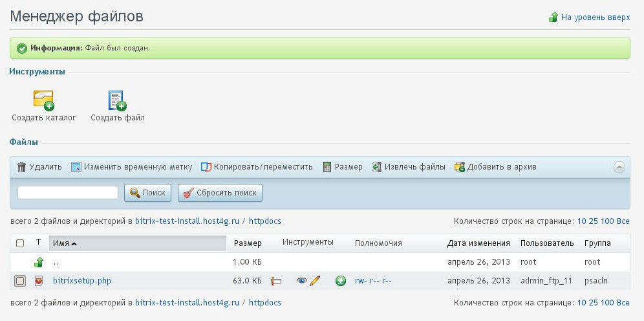Click the rename icon for bitrixsetup.php
This screenshot has width=644, height=321.
[x=276, y=281]
